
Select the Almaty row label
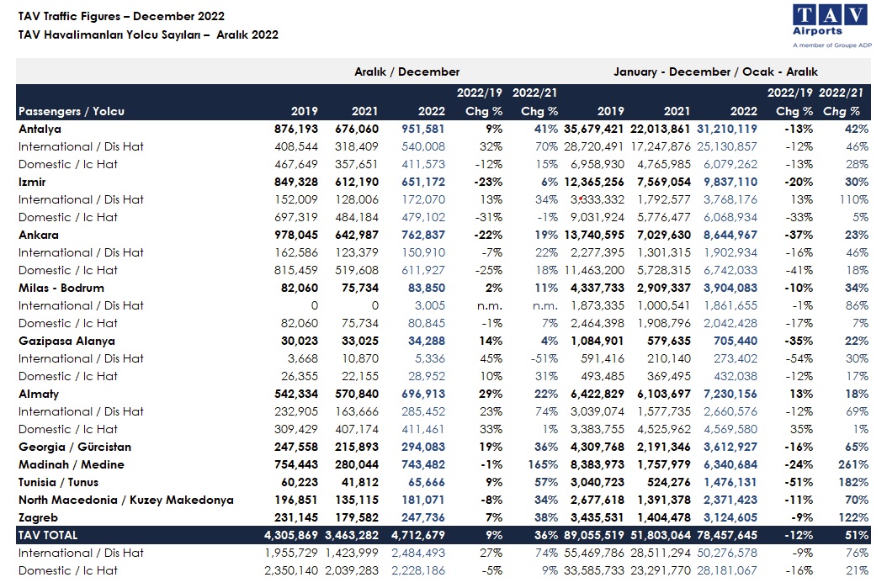(39, 394)
